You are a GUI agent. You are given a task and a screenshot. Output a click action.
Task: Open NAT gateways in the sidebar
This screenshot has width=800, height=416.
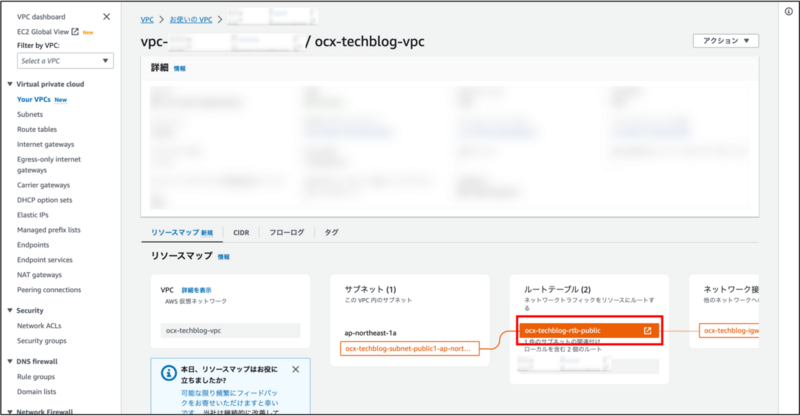click(x=39, y=275)
